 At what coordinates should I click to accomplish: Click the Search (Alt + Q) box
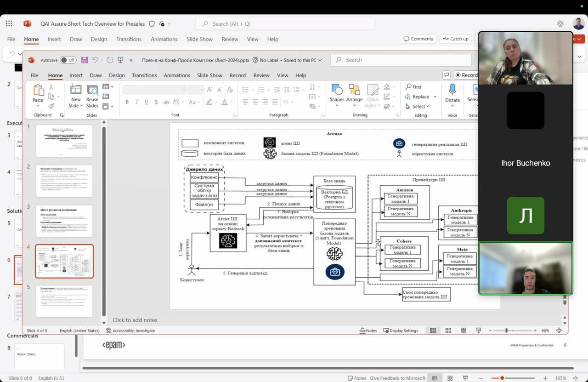[285, 24]
